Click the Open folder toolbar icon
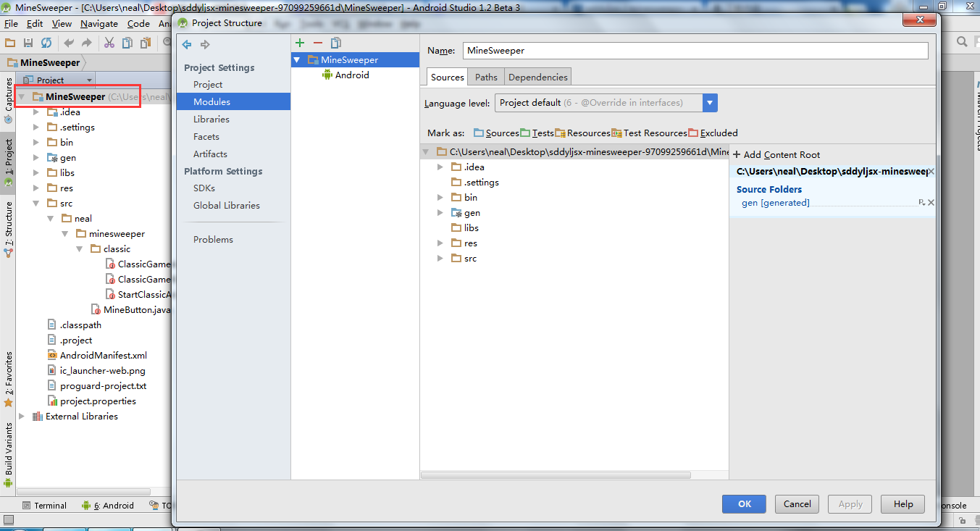This screenshot has width=980, height=531. [10, 43]
